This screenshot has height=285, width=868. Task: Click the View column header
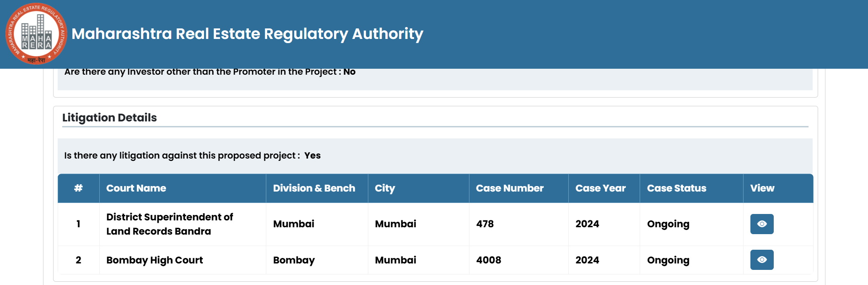(762, 188)
